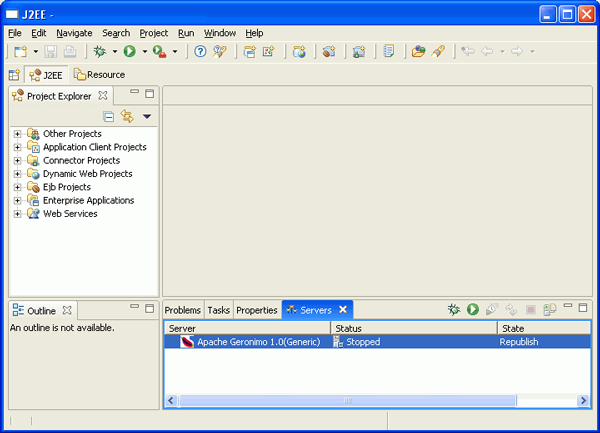
Task: Click the Forward navigation arrow
Action: pos(517,51)
